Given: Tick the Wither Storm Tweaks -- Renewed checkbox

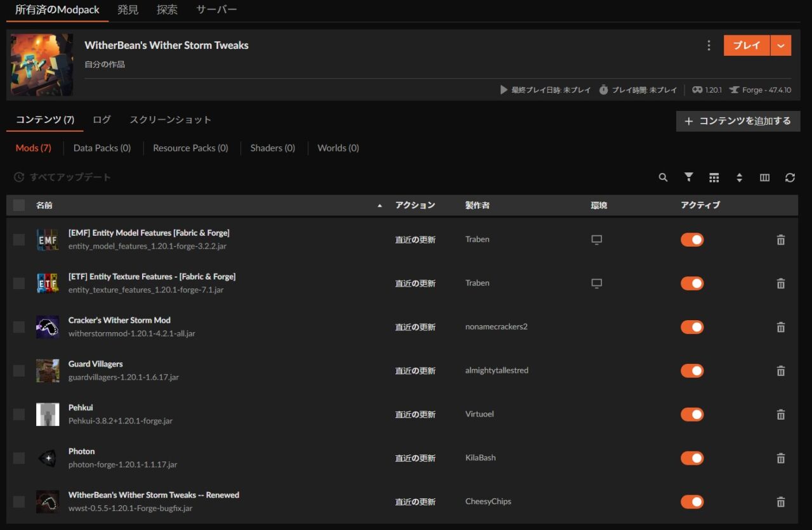Looking at the screenshot, I should coord(19,502).
